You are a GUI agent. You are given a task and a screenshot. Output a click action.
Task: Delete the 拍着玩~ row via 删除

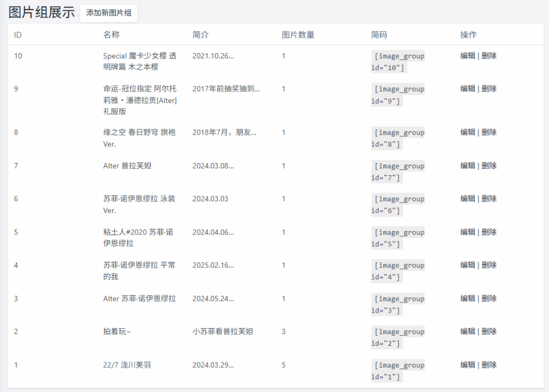point(489,331)
